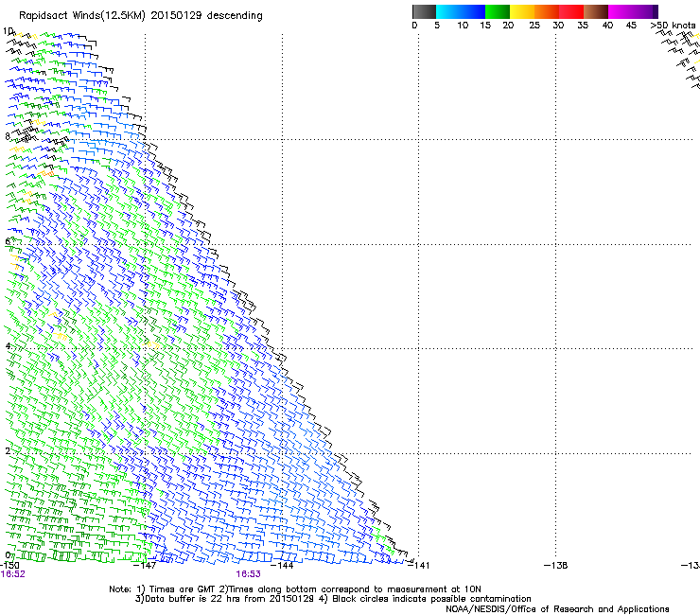Click the 'NOAA/NESDIS/Office of Research and Applications' credit
Screen dimensions: 700x615
pos(557,609)
